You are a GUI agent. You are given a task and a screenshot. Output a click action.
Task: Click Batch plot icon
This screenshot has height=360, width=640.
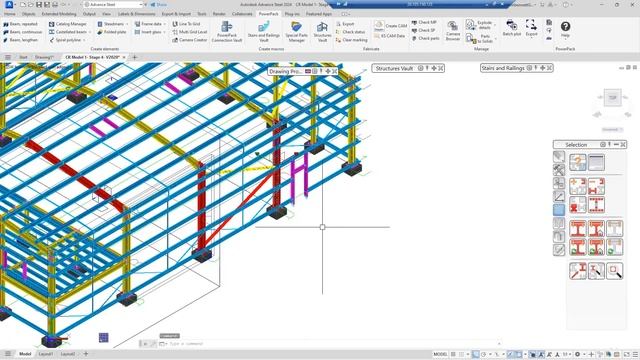[x=511, y=28]
